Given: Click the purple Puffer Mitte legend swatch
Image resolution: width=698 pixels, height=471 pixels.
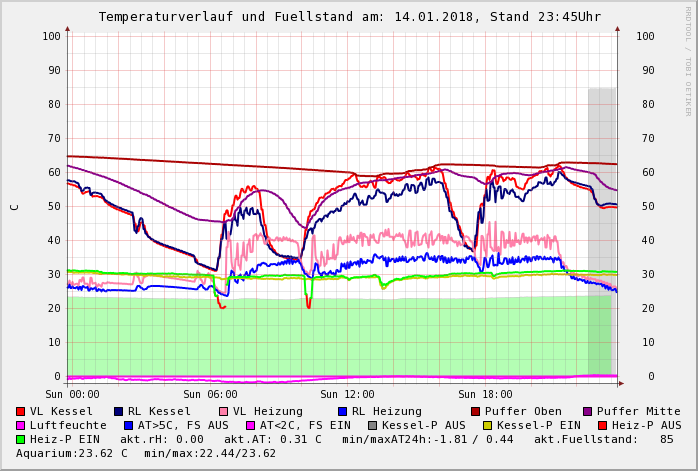Looking at the screenshot, I should (588, 411).
